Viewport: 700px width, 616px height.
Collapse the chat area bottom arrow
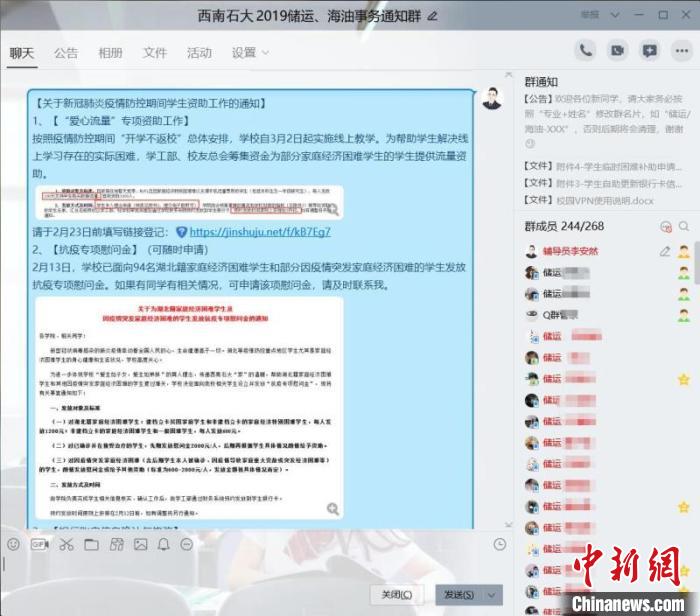click(508, 524)
